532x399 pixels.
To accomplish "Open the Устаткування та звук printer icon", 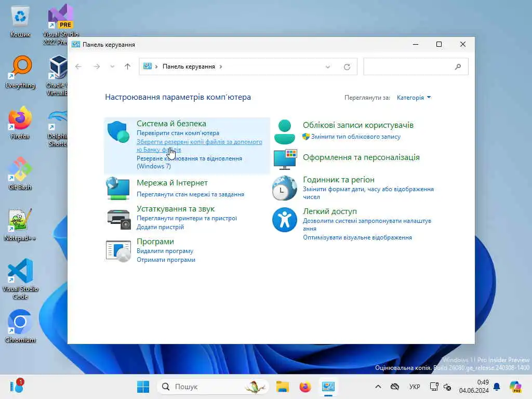I will (x=119, y=219).
